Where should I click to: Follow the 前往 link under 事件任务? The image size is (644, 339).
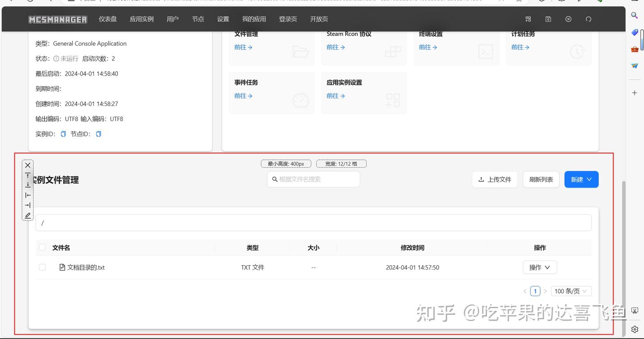coord(243,96)
